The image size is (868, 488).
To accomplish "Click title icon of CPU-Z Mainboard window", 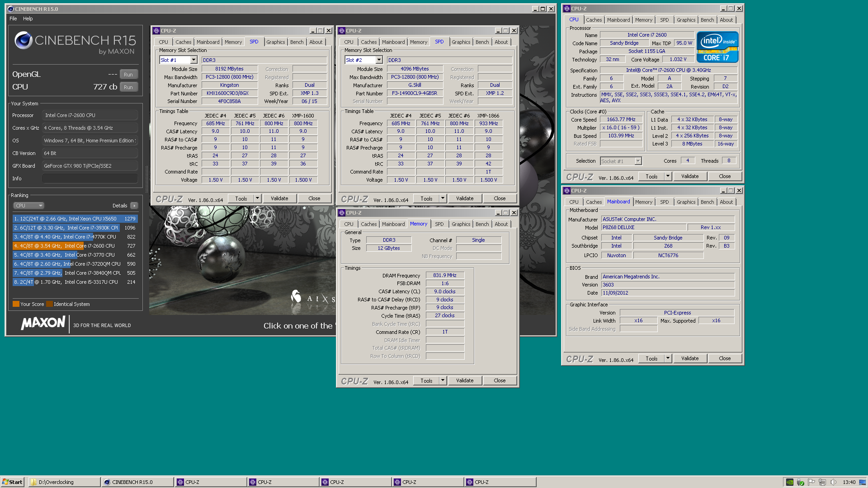I will [x=567, y=191].
